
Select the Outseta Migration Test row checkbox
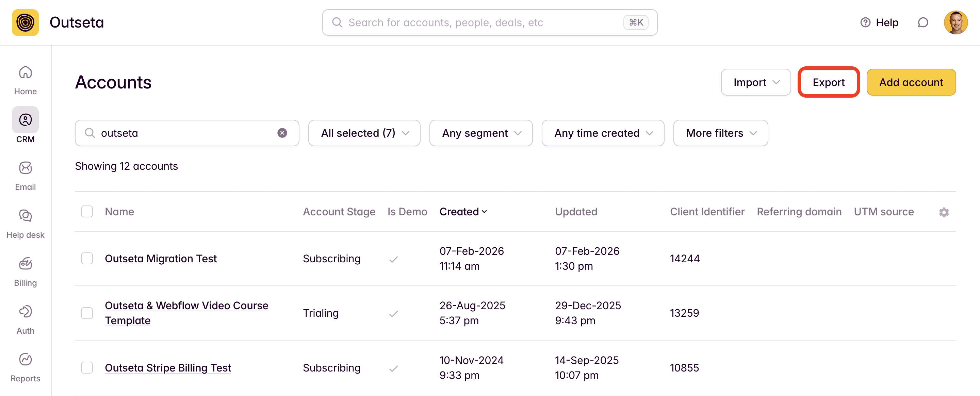(x=87, y=259)
